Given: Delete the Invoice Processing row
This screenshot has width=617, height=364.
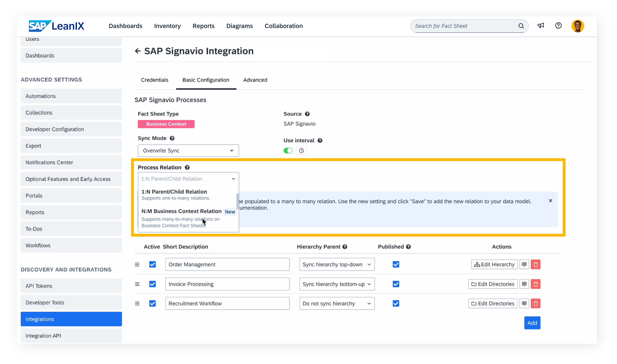Looking at the screenshot, I should (x=536, y=284).
